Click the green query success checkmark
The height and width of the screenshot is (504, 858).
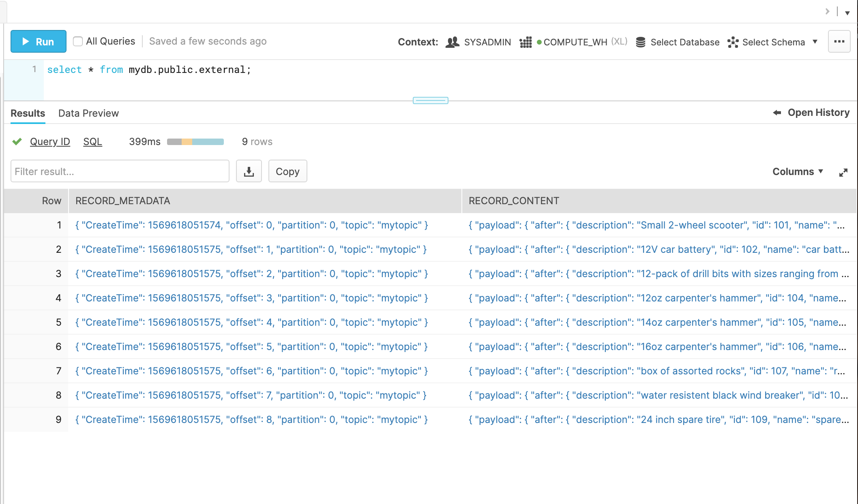(x=17, y=141)
